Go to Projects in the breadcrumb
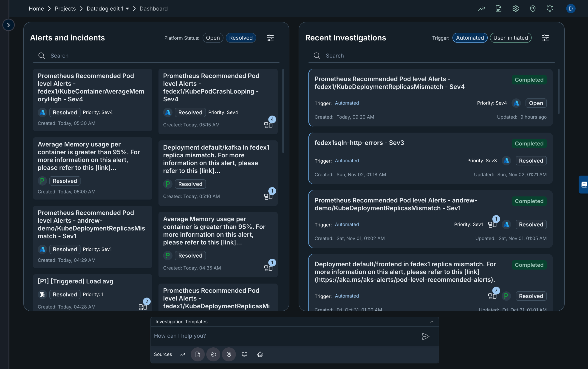 coord(65,9)
